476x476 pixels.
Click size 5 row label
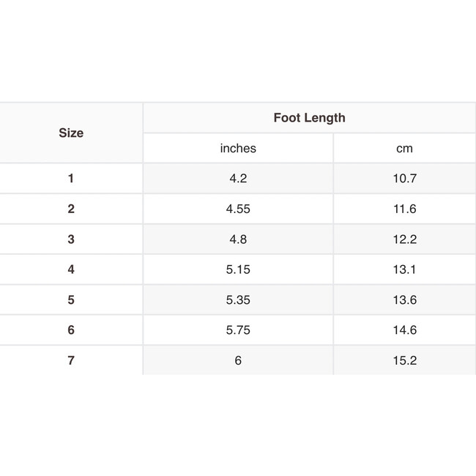click(x=71, y=300)
